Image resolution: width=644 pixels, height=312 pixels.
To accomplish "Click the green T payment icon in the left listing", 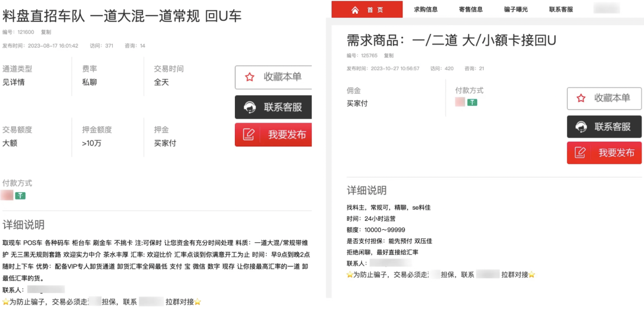I will click(20, 195).
